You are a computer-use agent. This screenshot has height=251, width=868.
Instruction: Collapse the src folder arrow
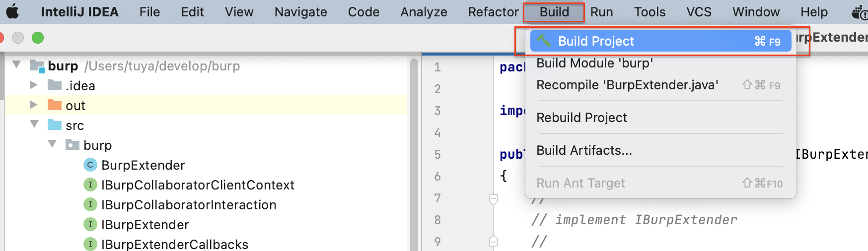pyautogui.click(x=34, y=124)
